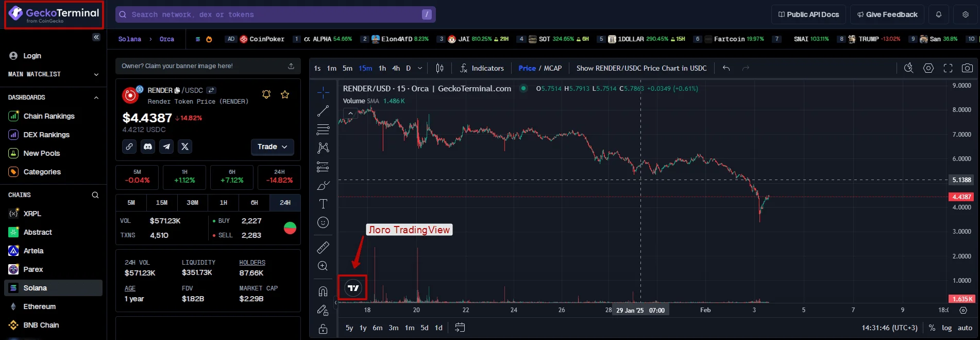This screenshot has height=340, width=980.
Task: Set chart range to 6m
Action: (378, 328)
